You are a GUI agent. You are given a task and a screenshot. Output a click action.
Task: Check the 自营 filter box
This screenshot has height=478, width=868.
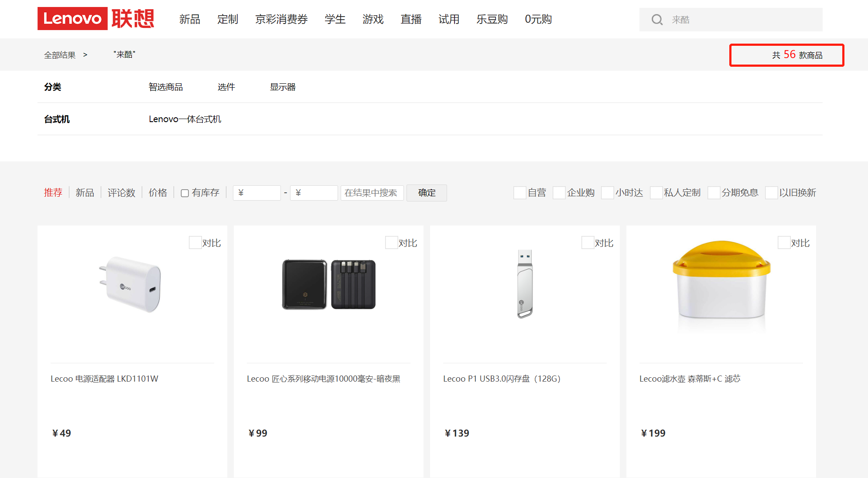tap(519, 193)
